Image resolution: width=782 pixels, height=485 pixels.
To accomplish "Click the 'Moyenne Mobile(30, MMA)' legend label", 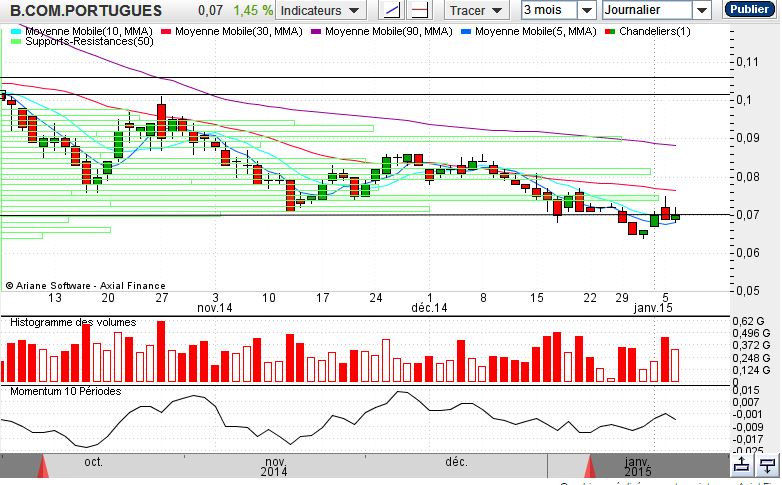I will coord(239,31).
